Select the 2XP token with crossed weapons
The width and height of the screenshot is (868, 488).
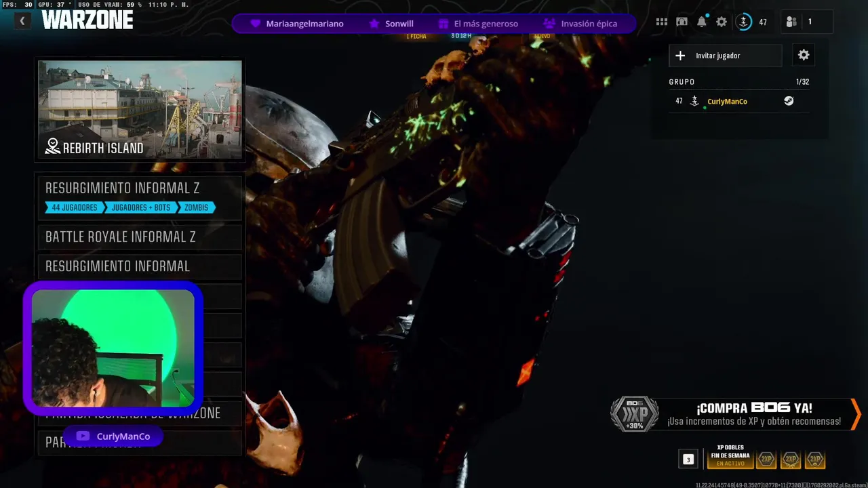coord(791,460)
